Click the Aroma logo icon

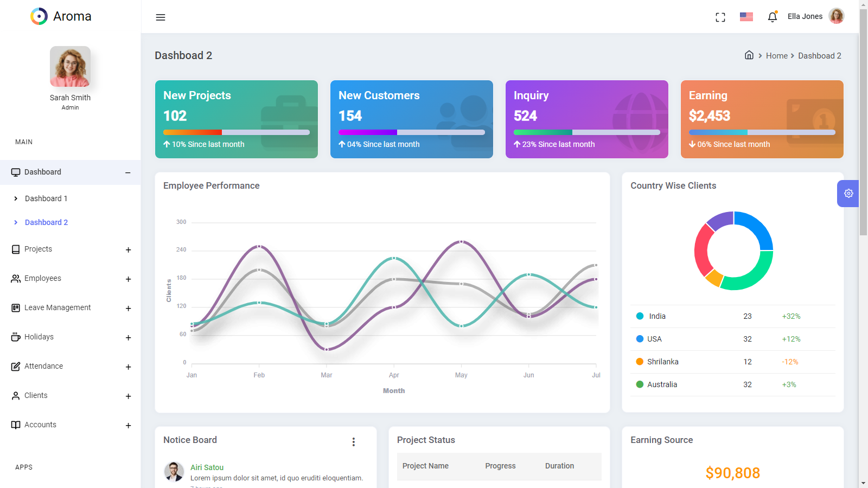39,16
